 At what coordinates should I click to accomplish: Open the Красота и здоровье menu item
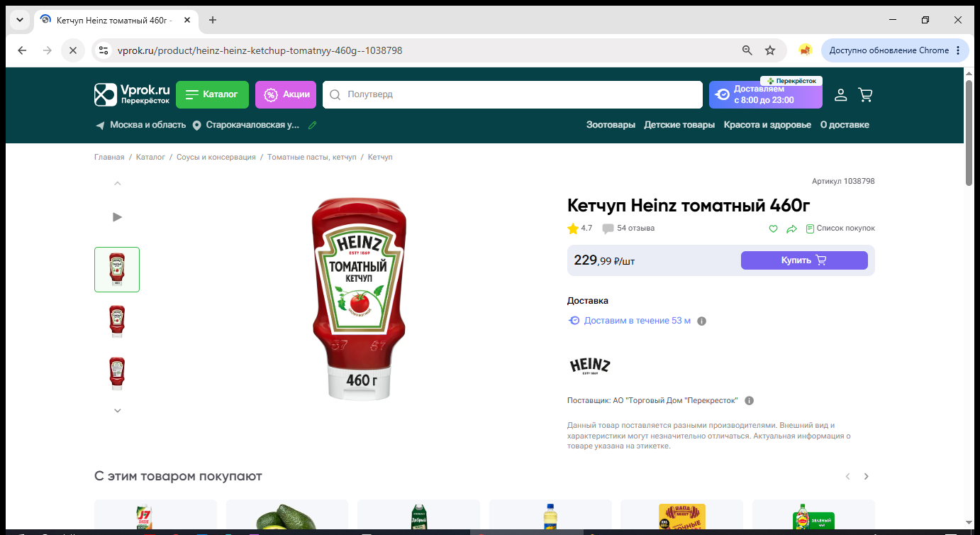767,125
